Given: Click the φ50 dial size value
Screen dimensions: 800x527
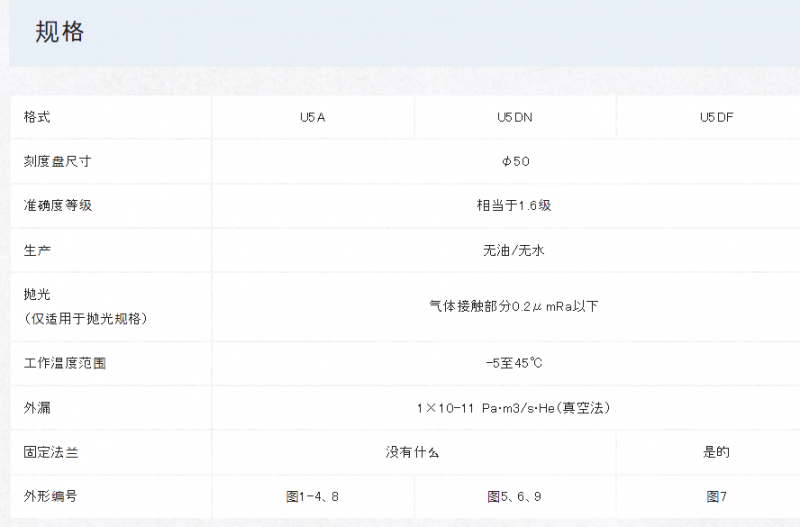Looking at the screenshot, I should click(x=515, y=161).
